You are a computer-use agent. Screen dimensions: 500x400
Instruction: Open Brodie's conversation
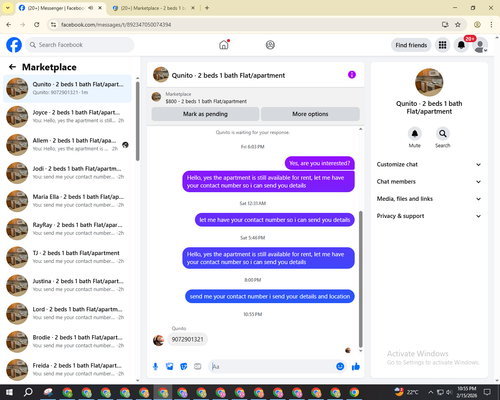[68, 341]
